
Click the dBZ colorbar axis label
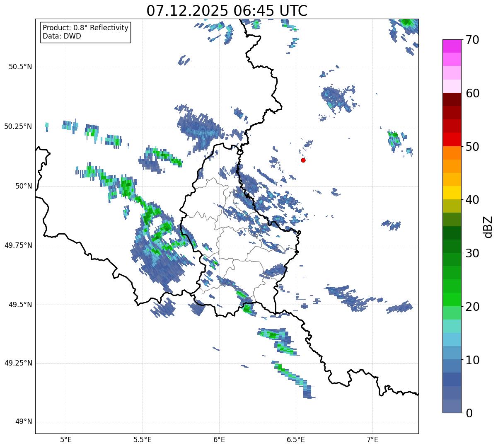(488, 226)
